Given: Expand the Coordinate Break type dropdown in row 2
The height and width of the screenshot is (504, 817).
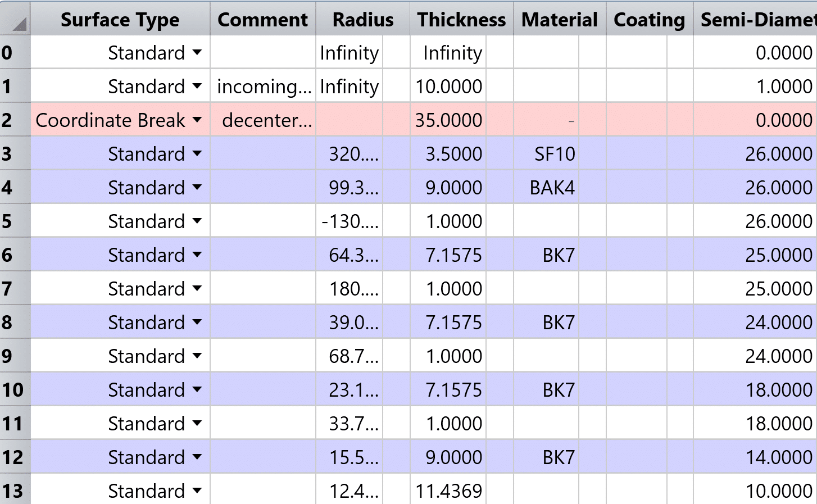Looking at the screenshot, I should [x=197, y=120].
